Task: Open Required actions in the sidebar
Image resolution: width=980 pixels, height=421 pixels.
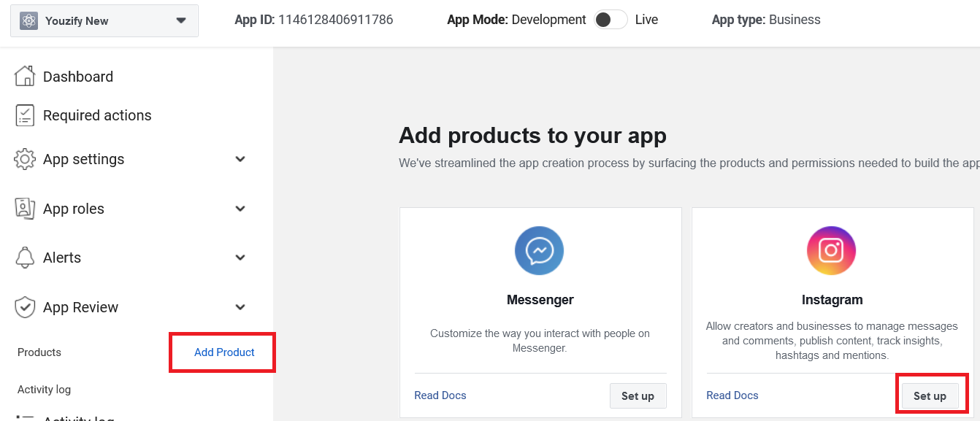Action: (97, 115)
